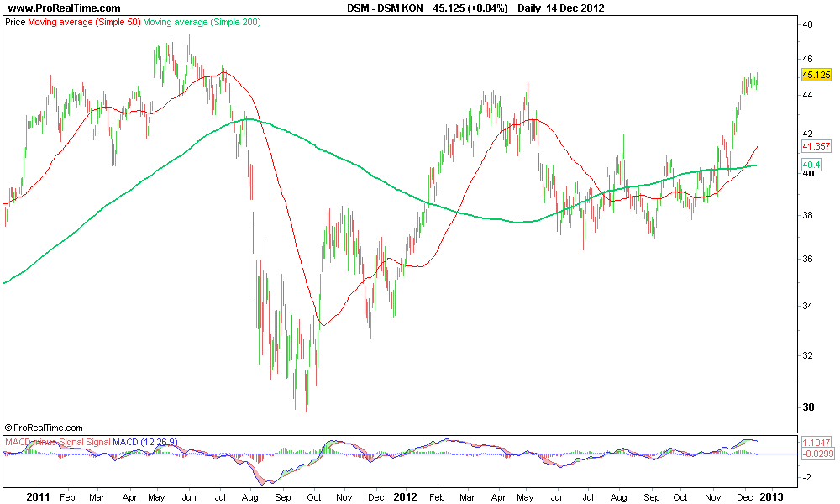
Task: Click the 2011 year label on time axis
Action: tap(38, 497)
